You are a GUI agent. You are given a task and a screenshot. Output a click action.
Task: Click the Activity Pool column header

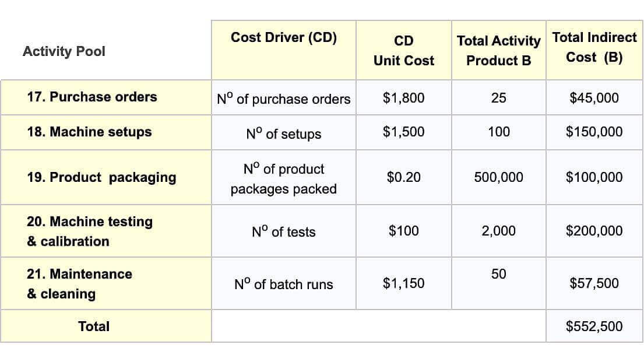(x=64, y=51)
